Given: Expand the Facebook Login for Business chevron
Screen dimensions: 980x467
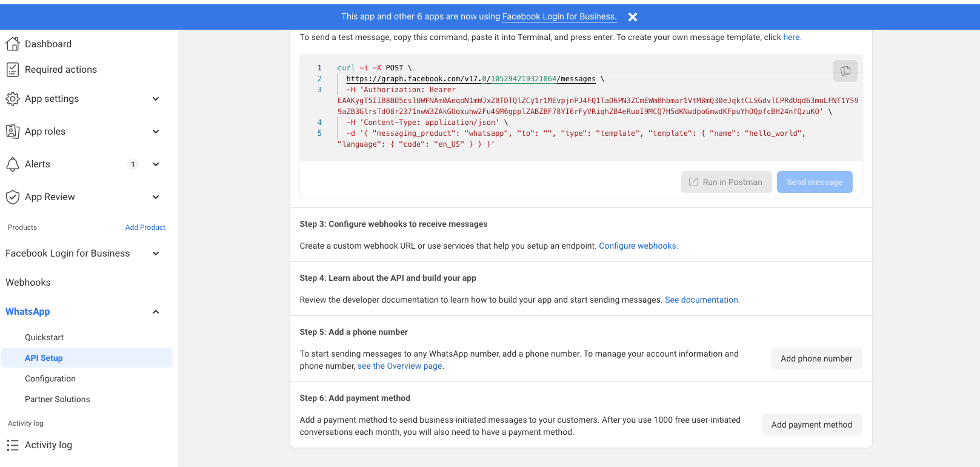Looking at the screenshot, I should [x=156, y=254].
